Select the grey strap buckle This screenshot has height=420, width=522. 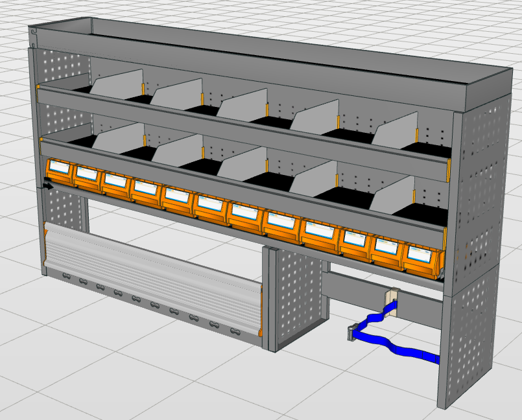pos(351,333)
